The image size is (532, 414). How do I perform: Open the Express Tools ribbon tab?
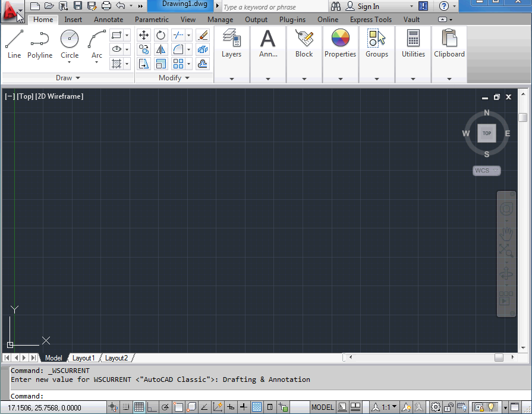(x=370, y=19)
